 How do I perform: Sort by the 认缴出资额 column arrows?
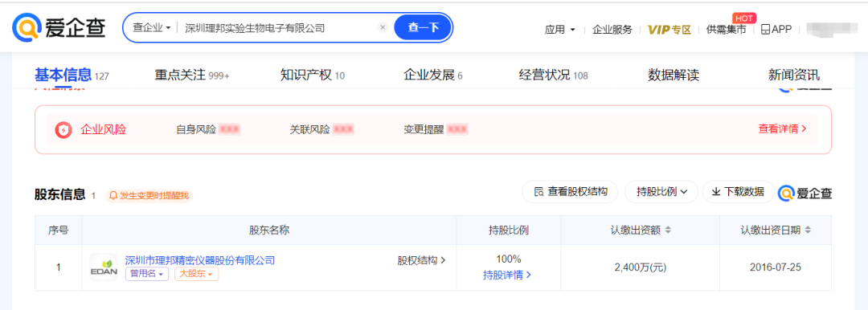coord(668,230)
